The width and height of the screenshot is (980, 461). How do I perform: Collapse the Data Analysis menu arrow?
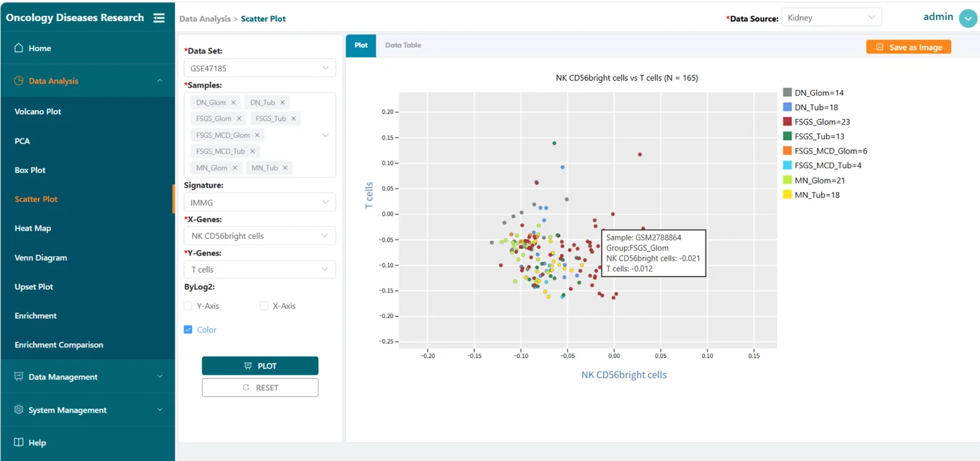pyautogui.click(x=160, y=81)
